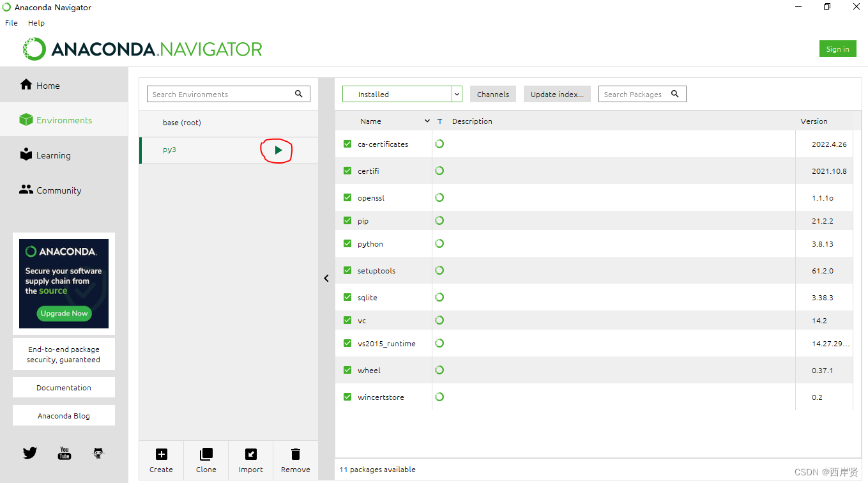Select the base (root) environment

point(229,123)
